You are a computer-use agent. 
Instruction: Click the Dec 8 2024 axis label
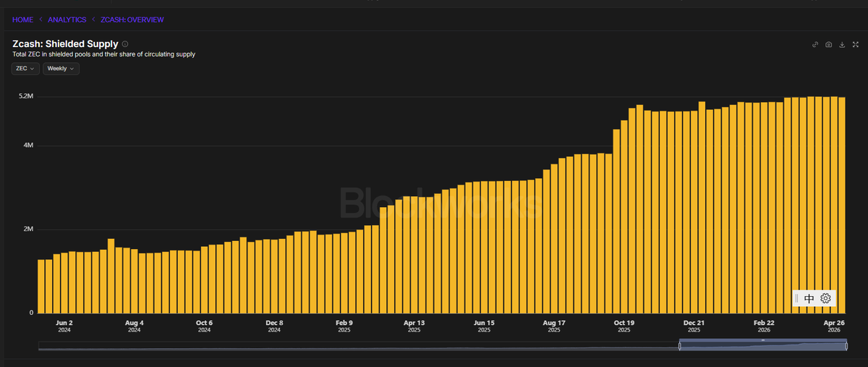274,326
